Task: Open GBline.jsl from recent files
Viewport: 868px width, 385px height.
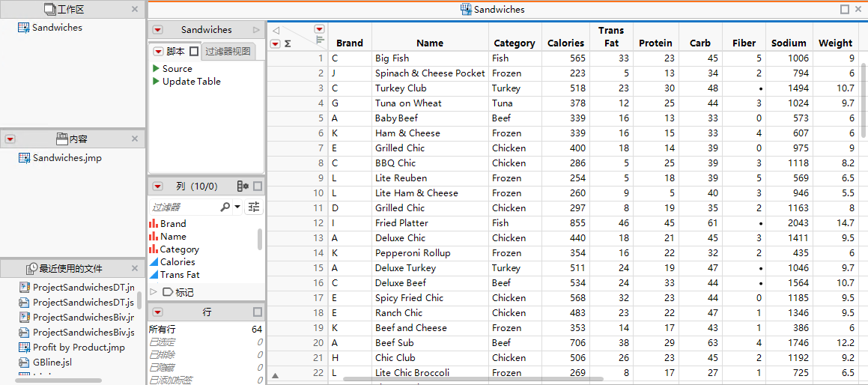Action: coord(52,363)
